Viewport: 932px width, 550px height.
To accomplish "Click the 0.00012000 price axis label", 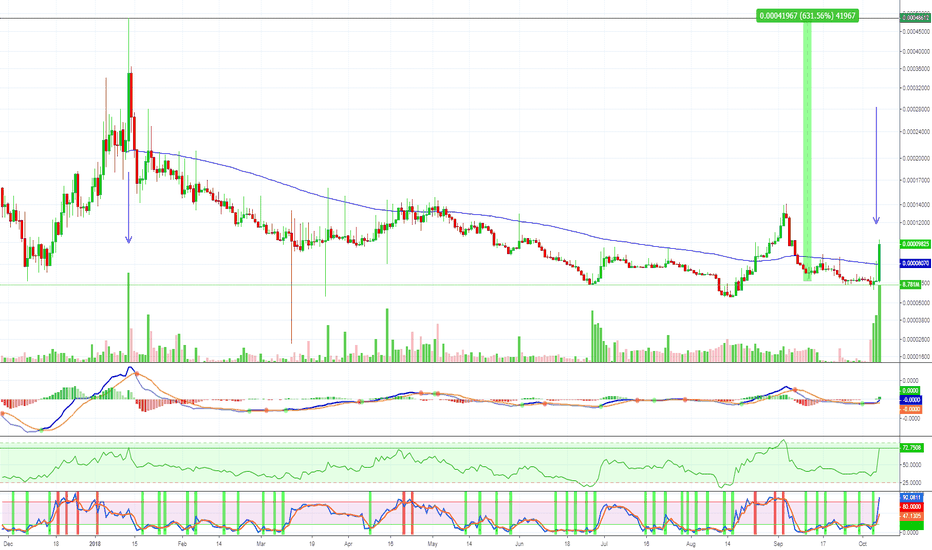I will coord(915,223).
